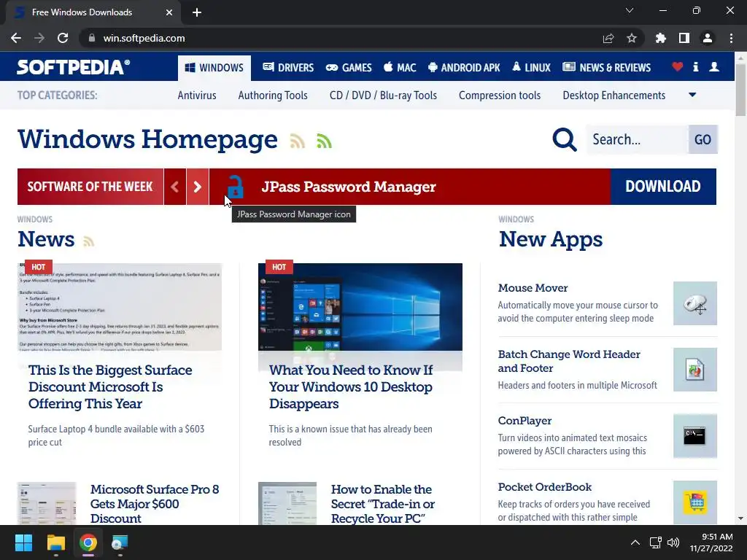Open Microsoft Surface Pro 8 discount article

pyautogui.click(x=155, y=504)
